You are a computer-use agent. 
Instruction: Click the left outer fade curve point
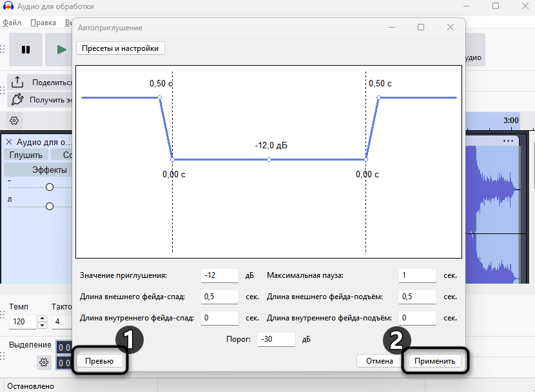(x=160, y=98)
